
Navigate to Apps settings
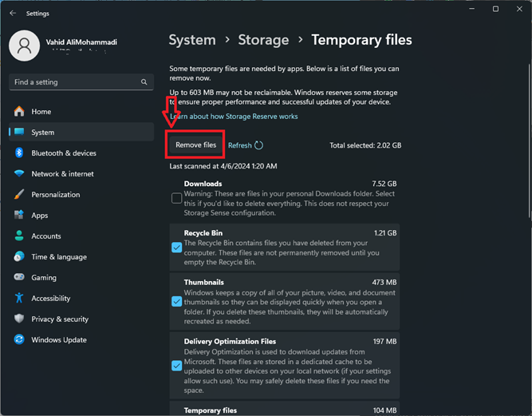[81, 215]
